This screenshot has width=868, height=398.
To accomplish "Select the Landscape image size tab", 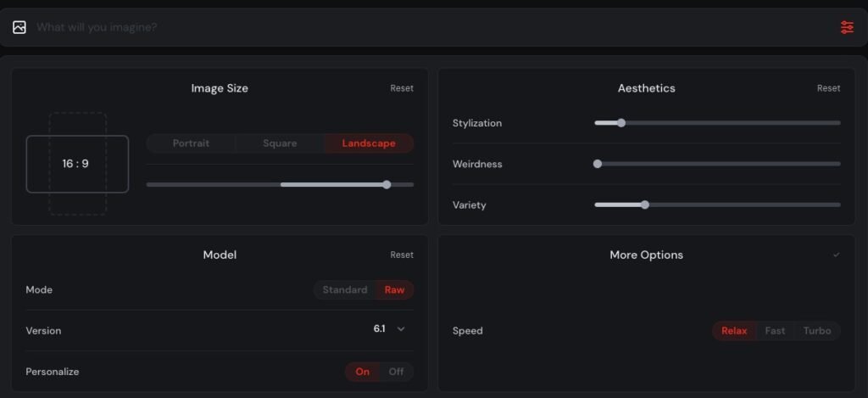I will point(369,143).
